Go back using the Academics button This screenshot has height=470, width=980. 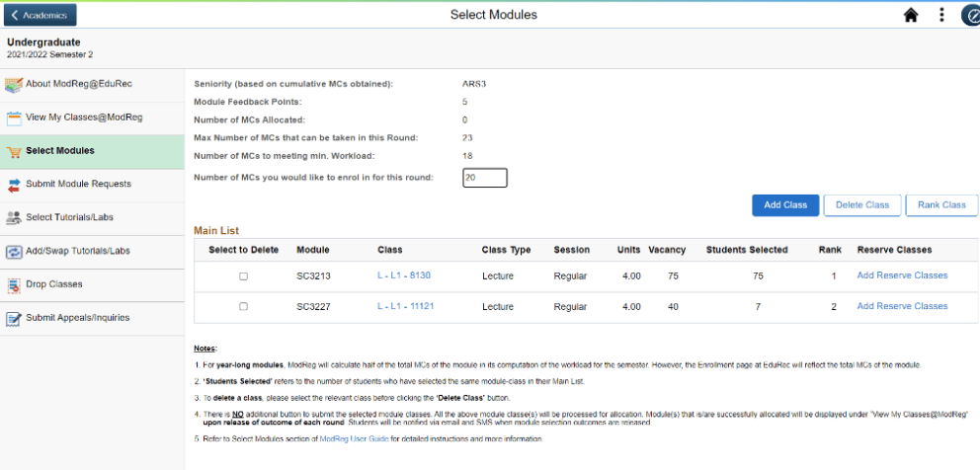click(x=40, y=15)
